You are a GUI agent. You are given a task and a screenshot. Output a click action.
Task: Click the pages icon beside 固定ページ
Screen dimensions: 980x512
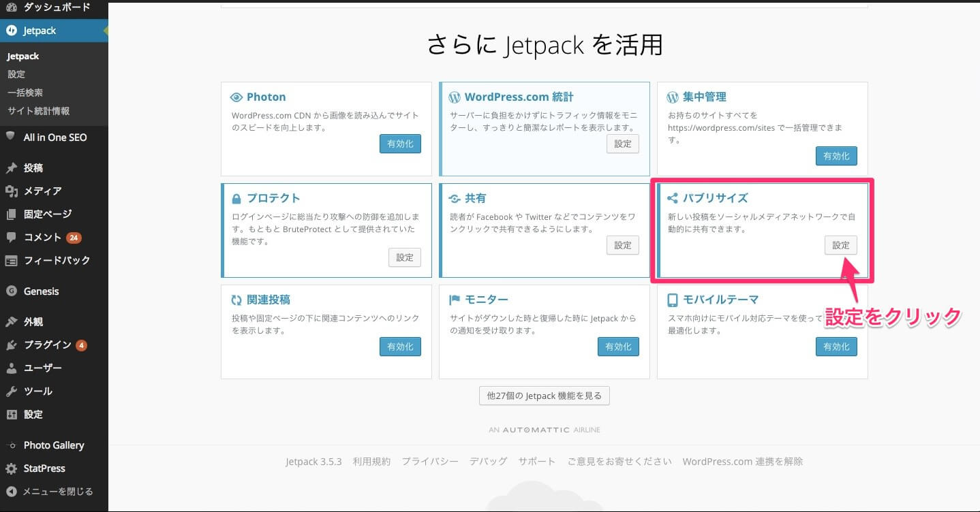pos(11,214)
